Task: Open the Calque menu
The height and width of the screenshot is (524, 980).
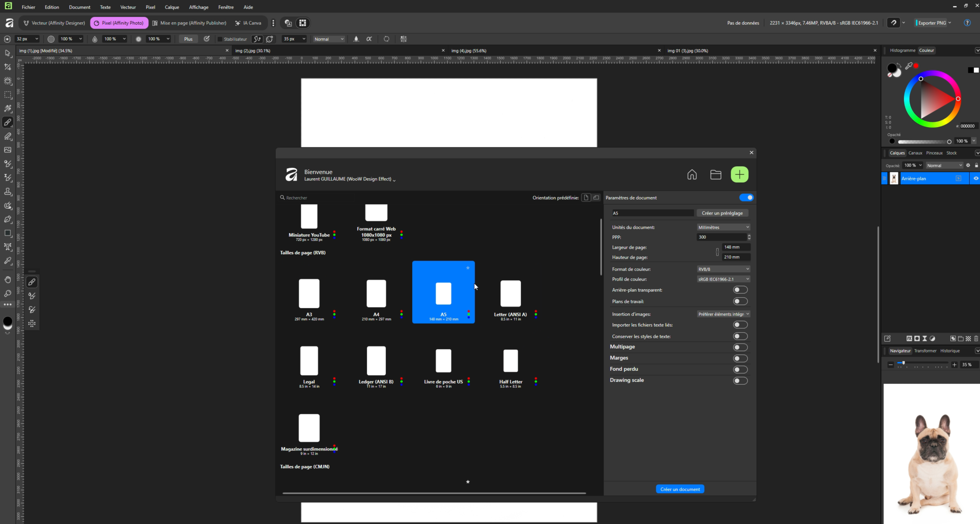Action: 172,7
